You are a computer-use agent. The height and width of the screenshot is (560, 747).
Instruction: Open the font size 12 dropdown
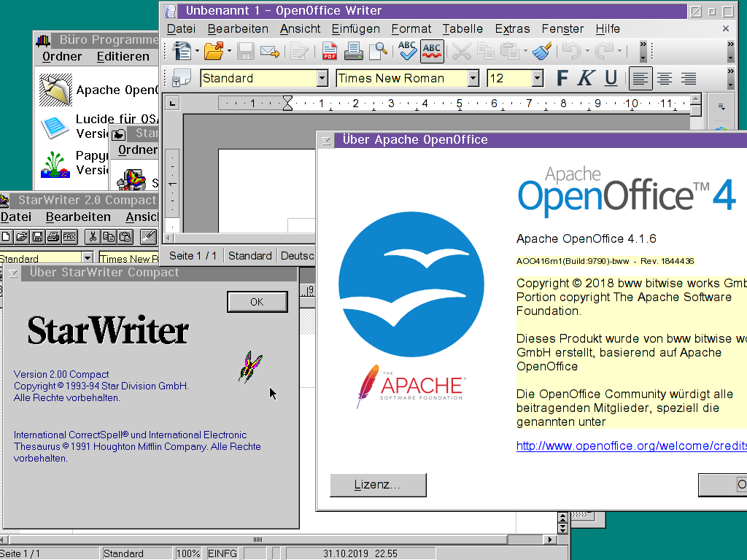coord(538,78)
